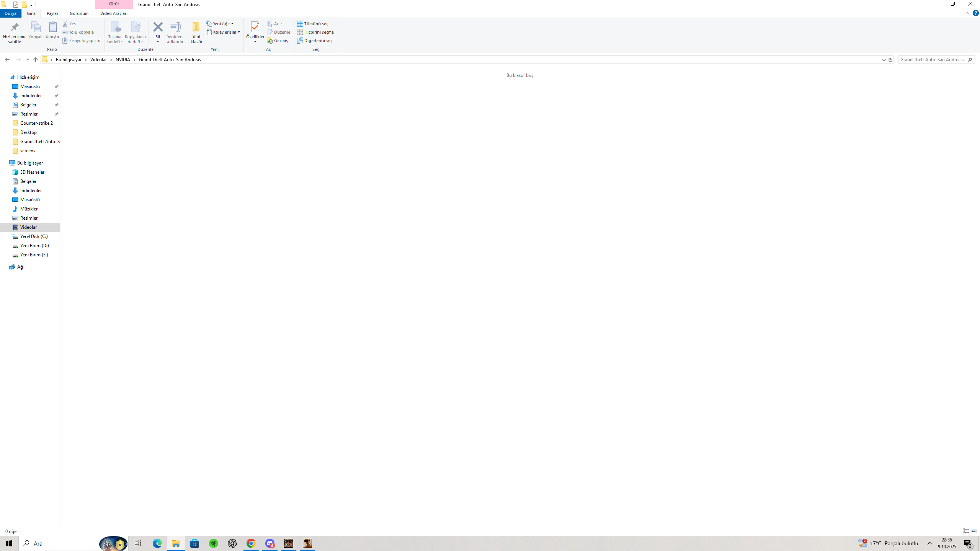Click the taskbar Ara search box
The image size is (980, 551).
73,543
